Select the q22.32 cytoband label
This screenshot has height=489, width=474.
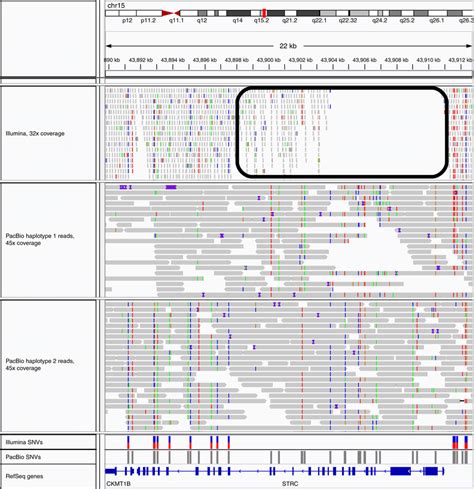point(348,20)
